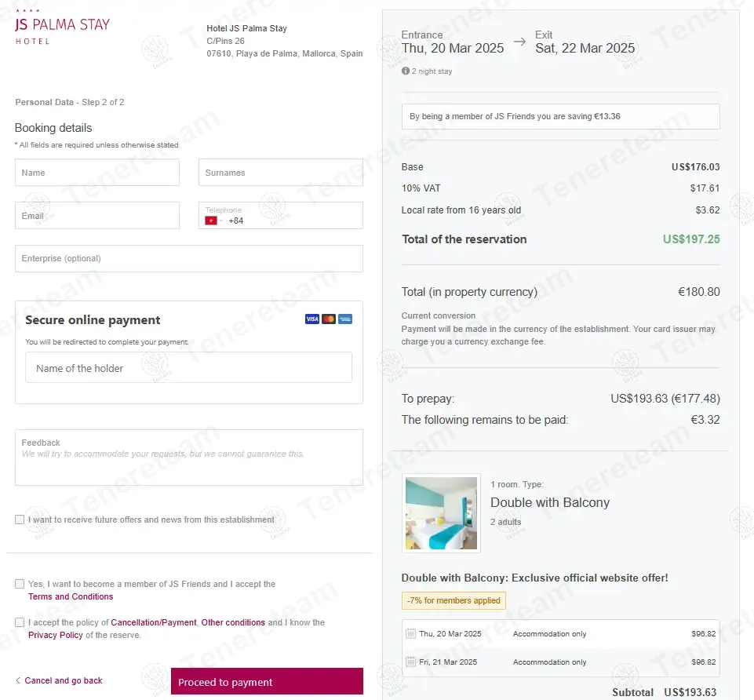Click the calendar icon for Fri, 21 Mar 2025
754x700 pixels.
pyautogui.click(x=410, y=662)
